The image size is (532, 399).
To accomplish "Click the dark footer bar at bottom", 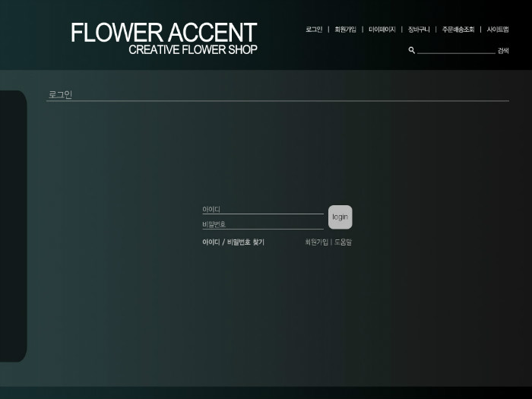I will 266,393.
